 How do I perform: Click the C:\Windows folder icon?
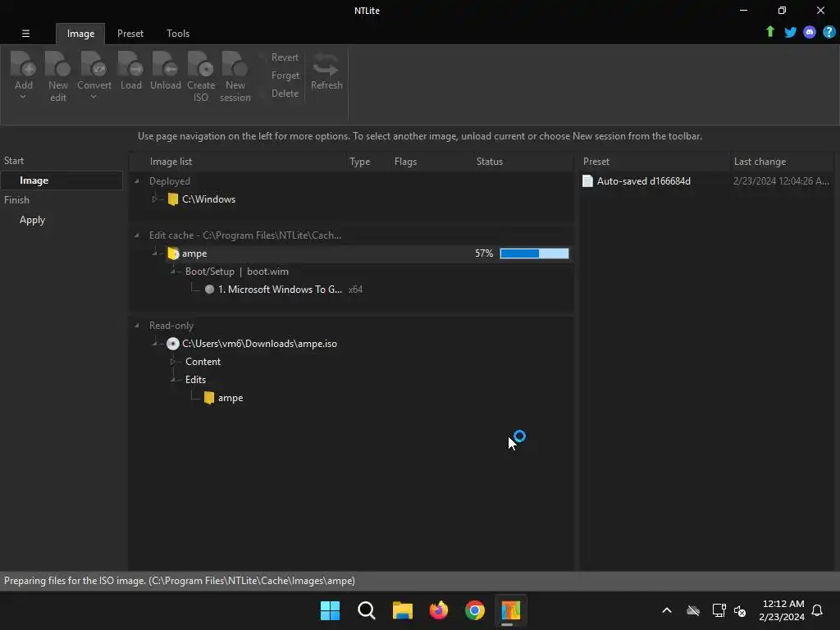pos(172,199)
